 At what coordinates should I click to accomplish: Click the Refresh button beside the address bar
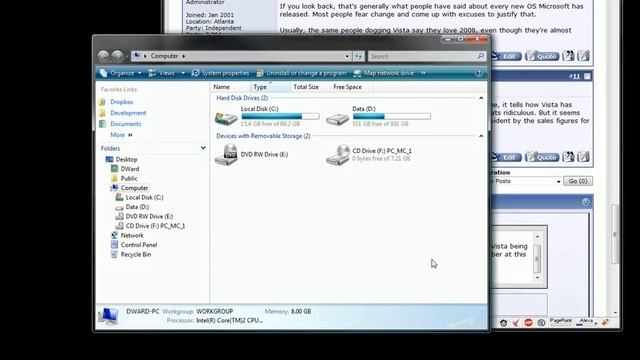coord(359,56)
